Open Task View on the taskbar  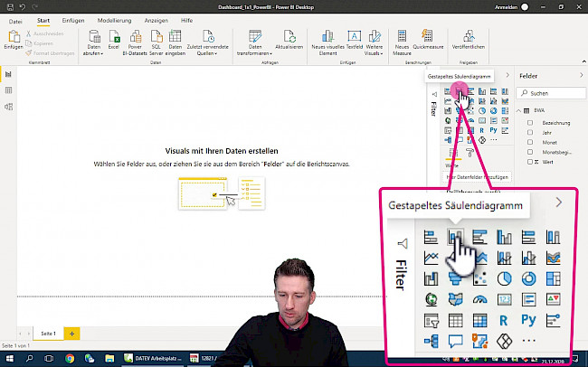(49, 358)
